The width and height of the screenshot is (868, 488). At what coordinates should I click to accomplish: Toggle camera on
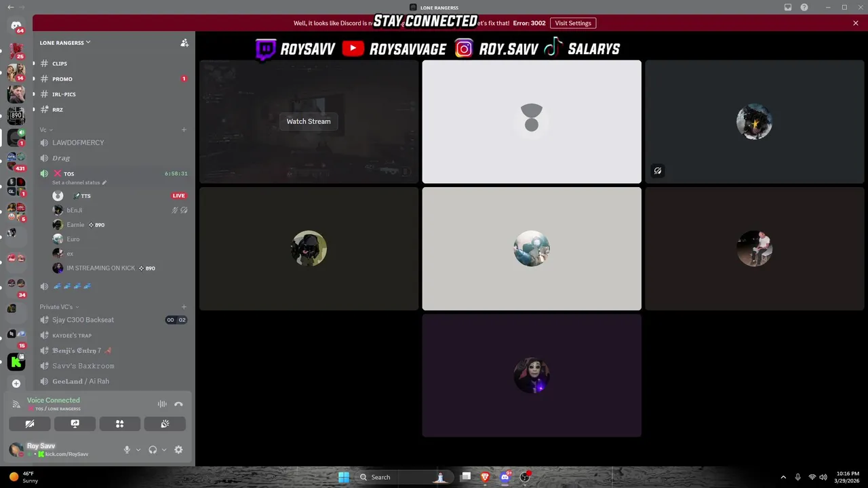tap(30, 424)
